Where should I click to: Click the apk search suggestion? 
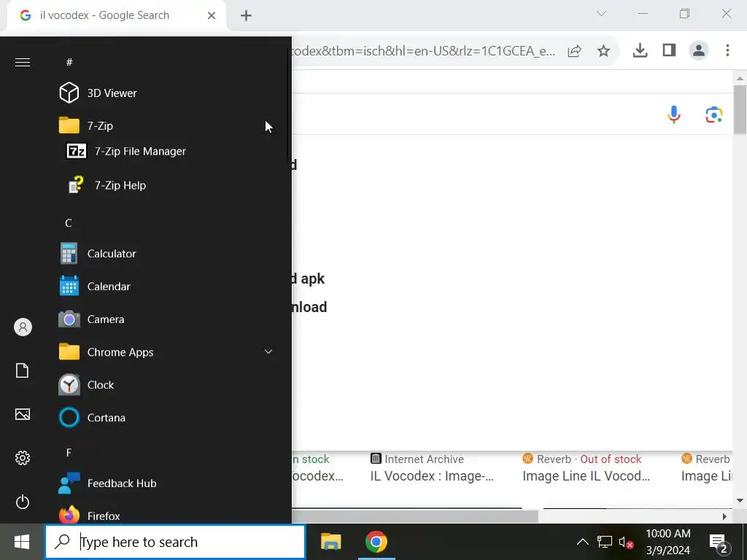click(309, 279)
